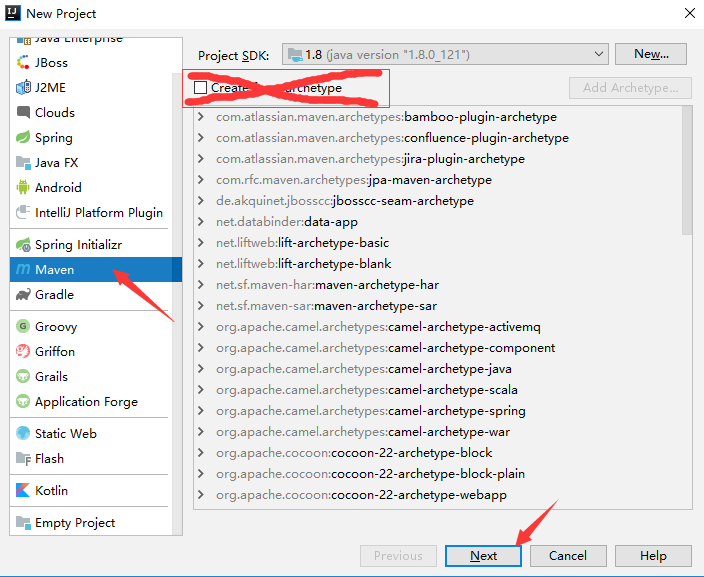Screen dimensions: 704x577
Task: Expand the jbosscc-seam-archetype entry
Action: (201, 200)
